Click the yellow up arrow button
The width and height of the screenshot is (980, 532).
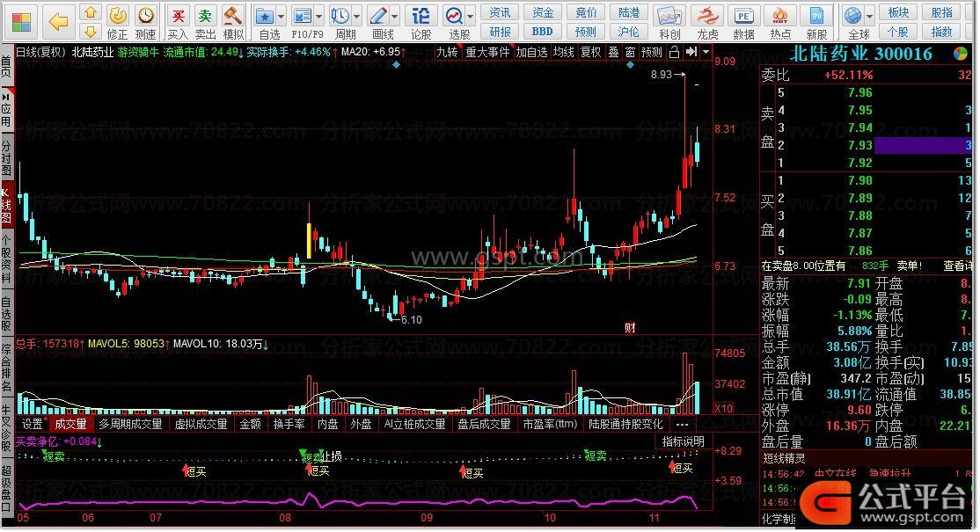click(x=91, y=12)
